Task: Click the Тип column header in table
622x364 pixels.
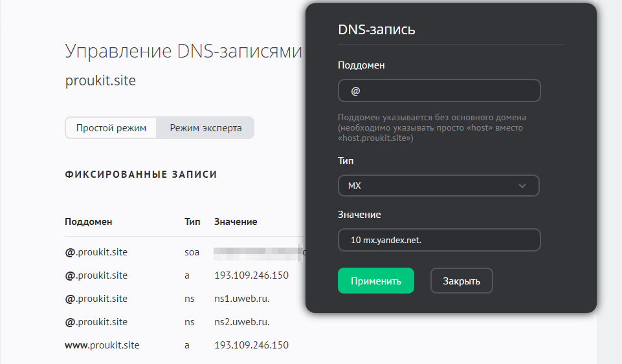Action: (192, 222)
